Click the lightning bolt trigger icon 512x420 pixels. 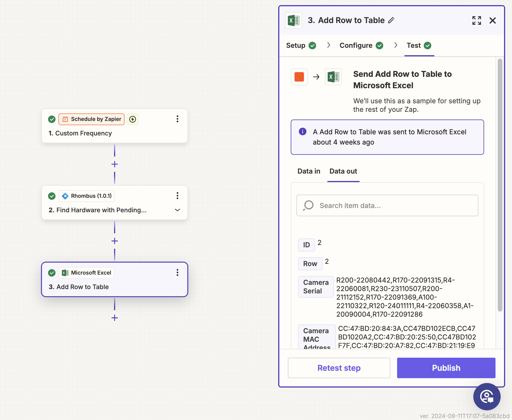coord(133,119)
